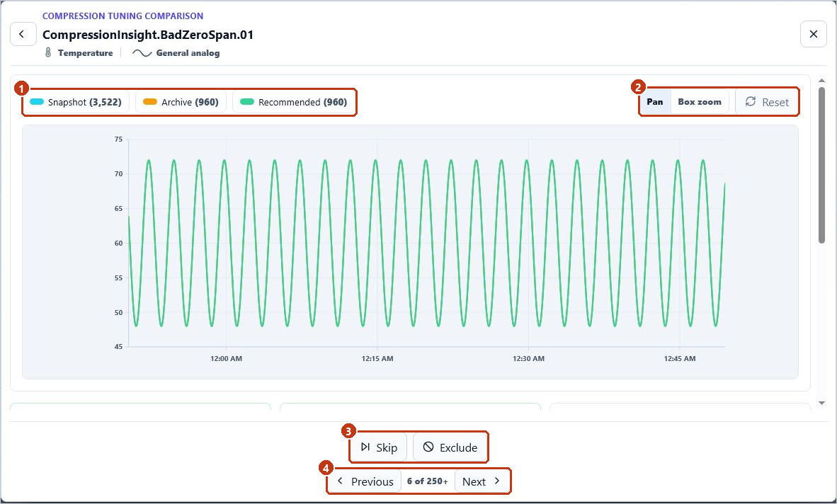Click the 12:15 AM axis label
The width and height of the screenshot is (837, 504).
[377, 358]
